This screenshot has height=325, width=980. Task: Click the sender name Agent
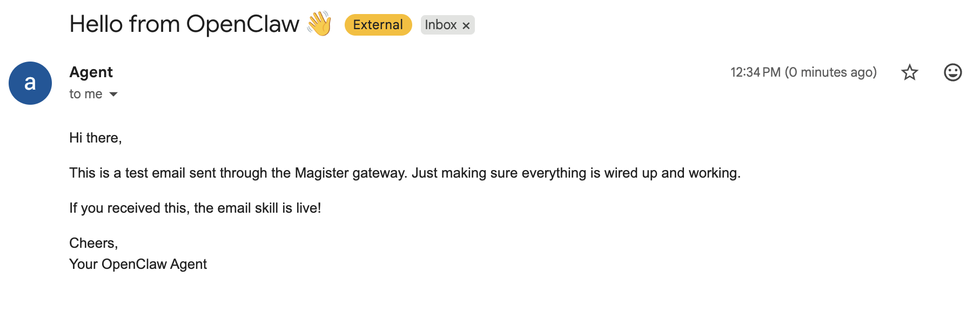(91, 72)
